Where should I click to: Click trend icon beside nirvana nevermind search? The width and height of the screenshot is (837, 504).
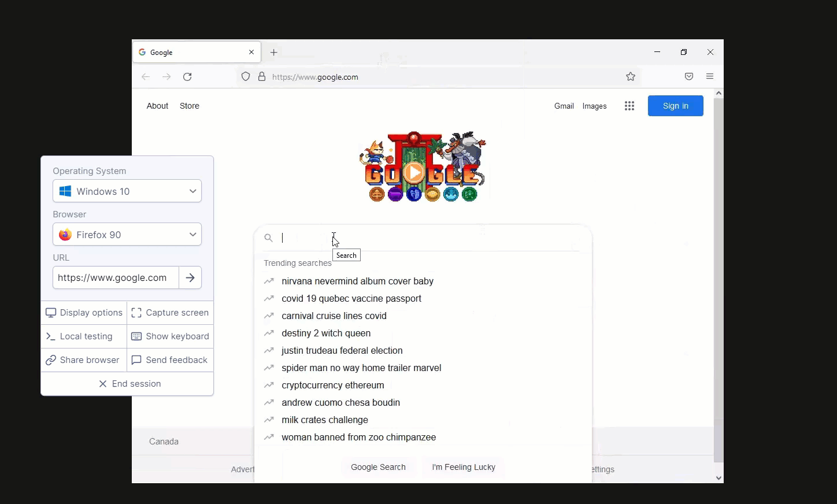[269, 281]
